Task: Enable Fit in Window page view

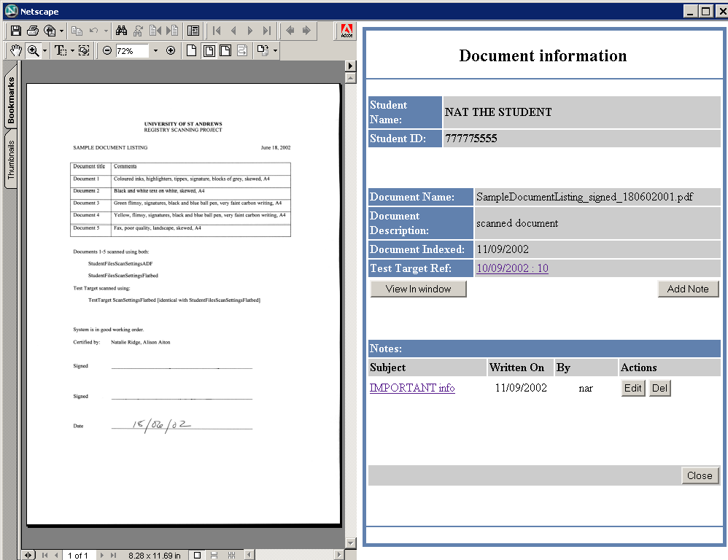Action: tap(209, 51)
